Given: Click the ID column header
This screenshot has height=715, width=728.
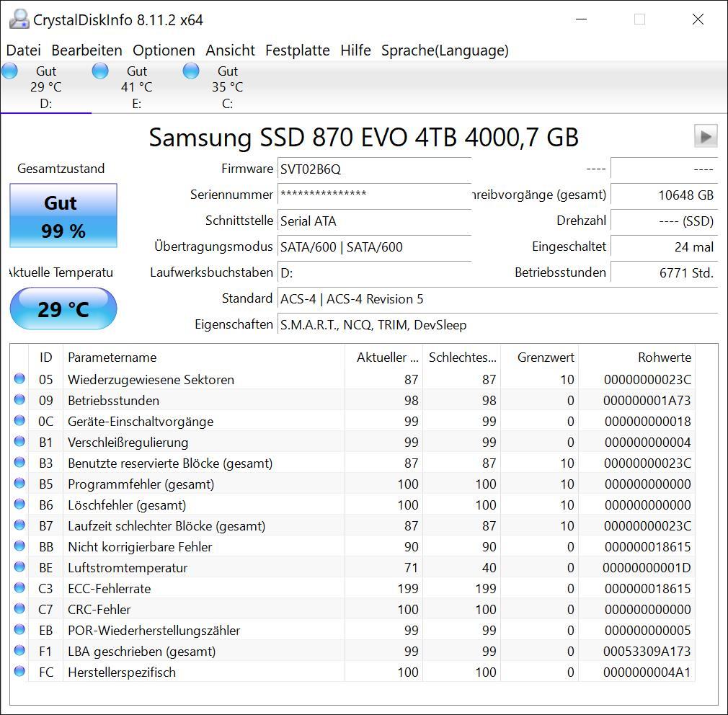Looking at the screenshot, I should click(x=45, y=357).
